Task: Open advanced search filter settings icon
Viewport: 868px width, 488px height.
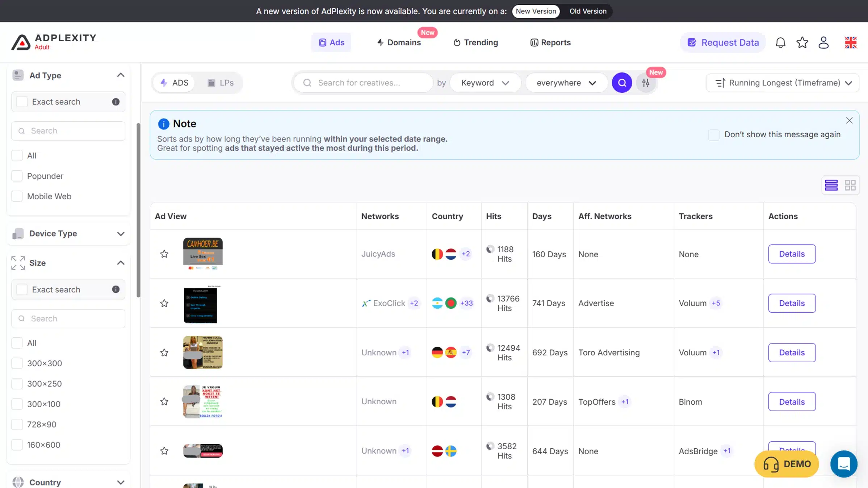Action: coord(646,83)
